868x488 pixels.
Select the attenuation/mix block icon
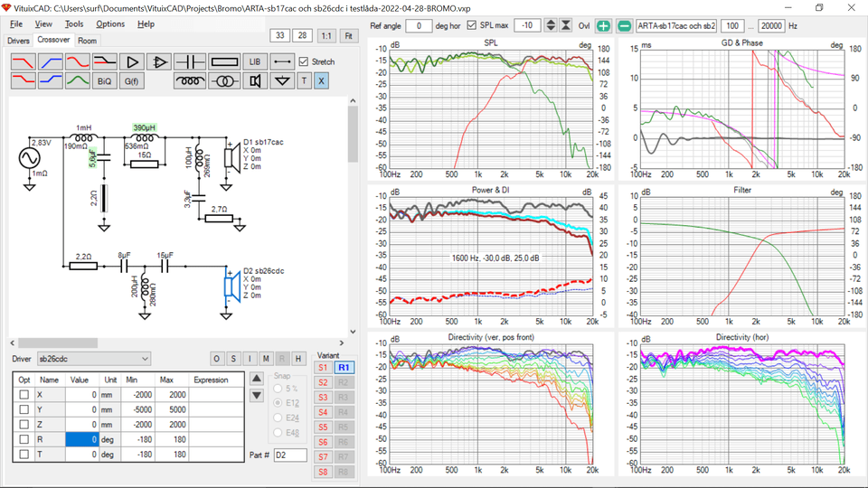[105, 61]
